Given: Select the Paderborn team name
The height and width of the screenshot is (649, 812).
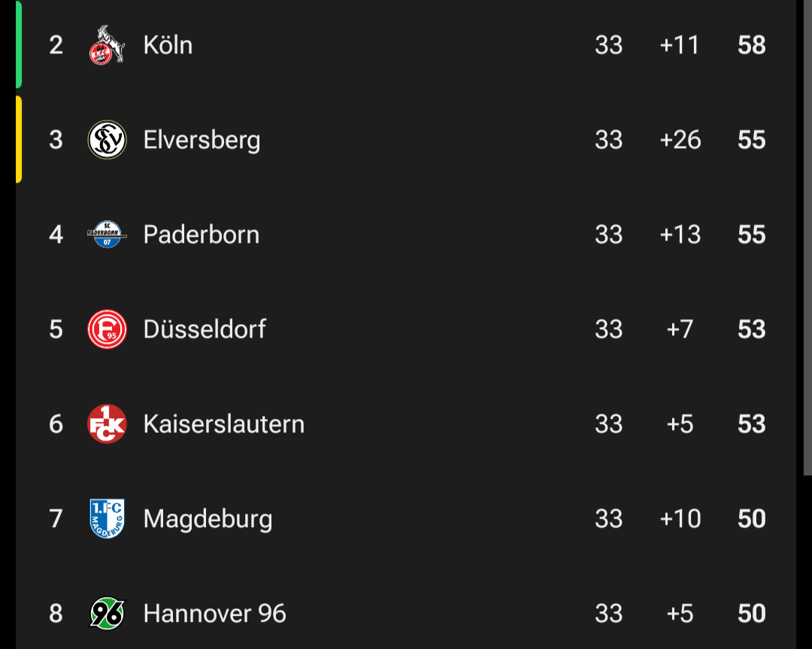Looking at the screenshot, I should 201,235.
